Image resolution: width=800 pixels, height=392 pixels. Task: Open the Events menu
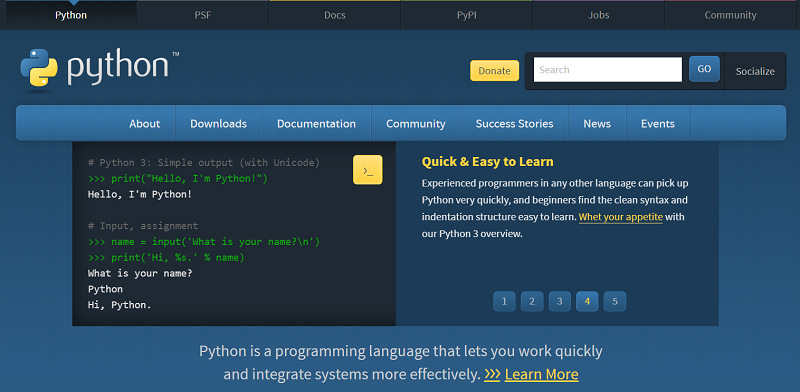(x=658, y=124)
